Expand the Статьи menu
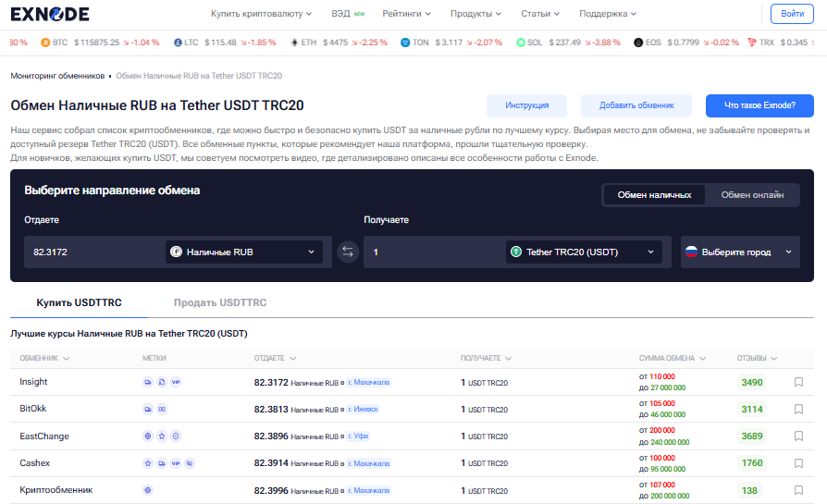827x504 pixels. pyautogui.click(x=540, y=14)
